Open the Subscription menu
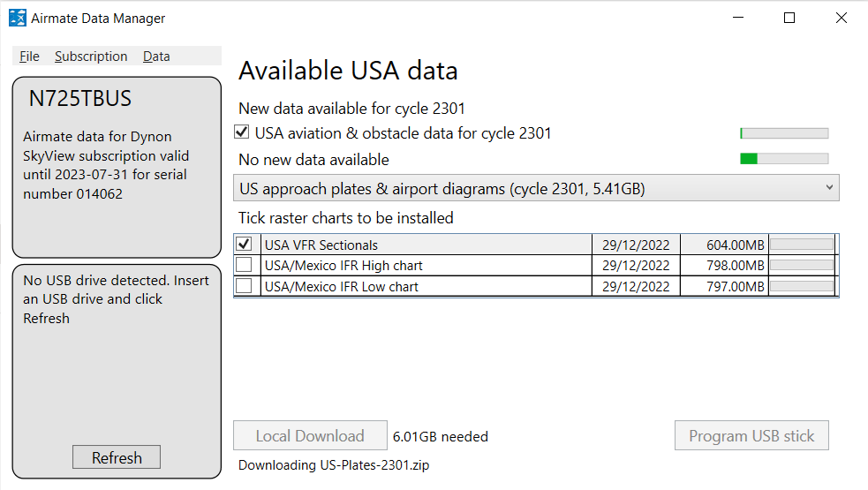This screenshot has width=868, height=490. tap(91, 57)
